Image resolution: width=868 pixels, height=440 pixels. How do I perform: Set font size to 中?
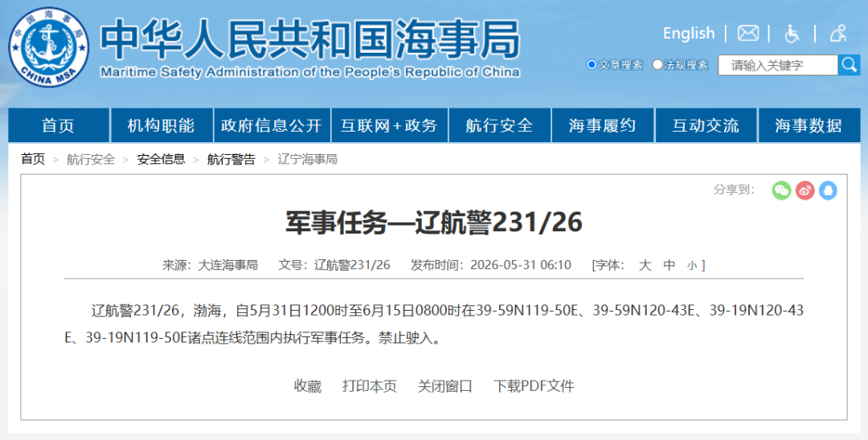(x=669, y=265)
